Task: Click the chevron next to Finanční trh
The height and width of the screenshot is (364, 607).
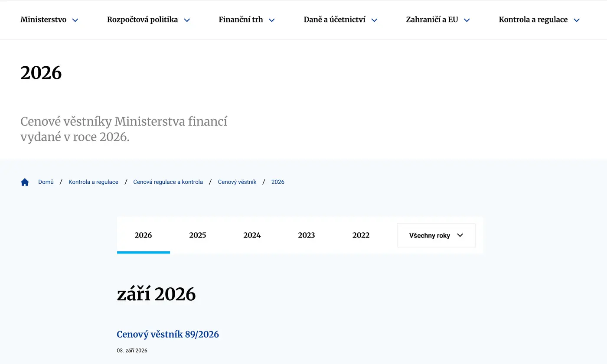Action: (x=272, y=20)
